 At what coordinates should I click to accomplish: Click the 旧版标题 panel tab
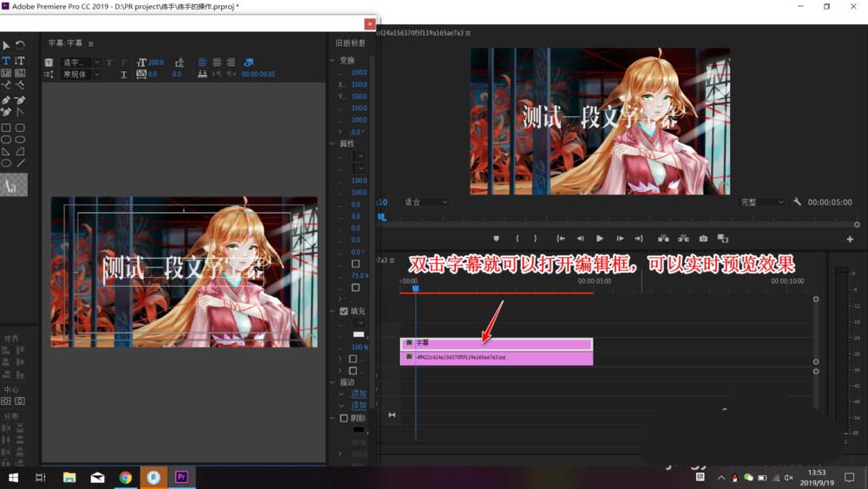351,43
